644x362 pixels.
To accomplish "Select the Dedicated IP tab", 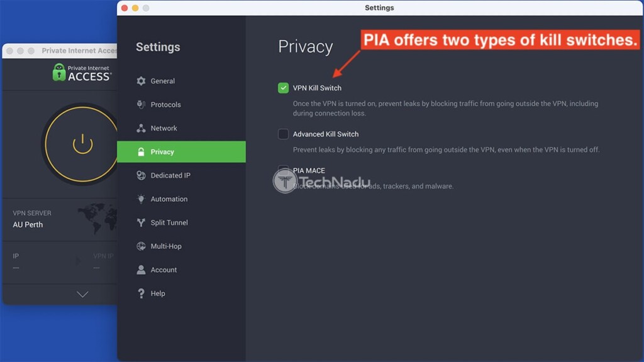I will coord(182,175).
